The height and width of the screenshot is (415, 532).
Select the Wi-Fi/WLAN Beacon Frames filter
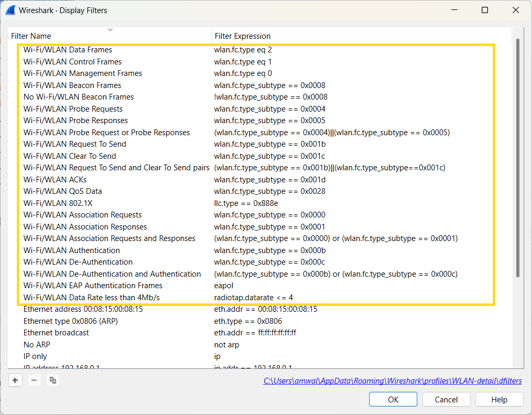(72, 85)
